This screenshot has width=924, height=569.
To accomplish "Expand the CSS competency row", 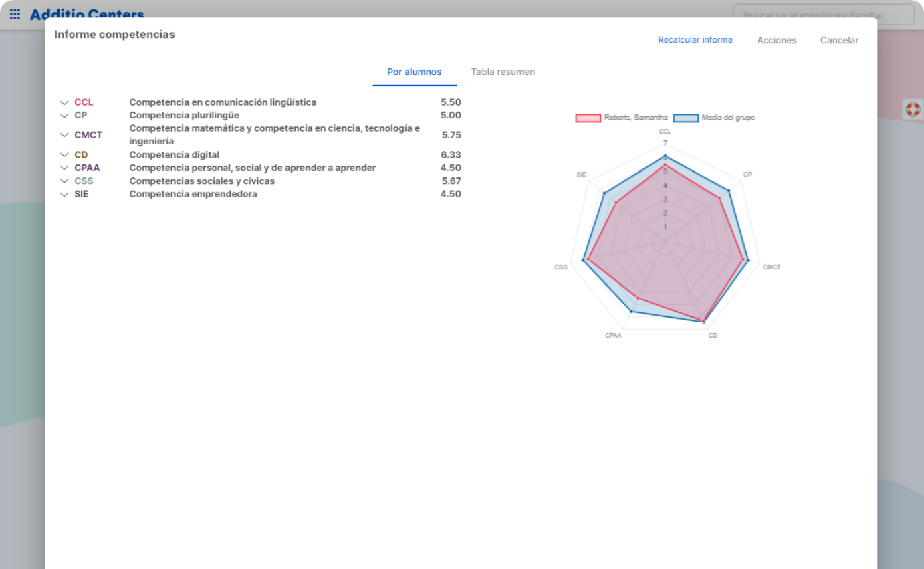I will [x=64, y=181].
